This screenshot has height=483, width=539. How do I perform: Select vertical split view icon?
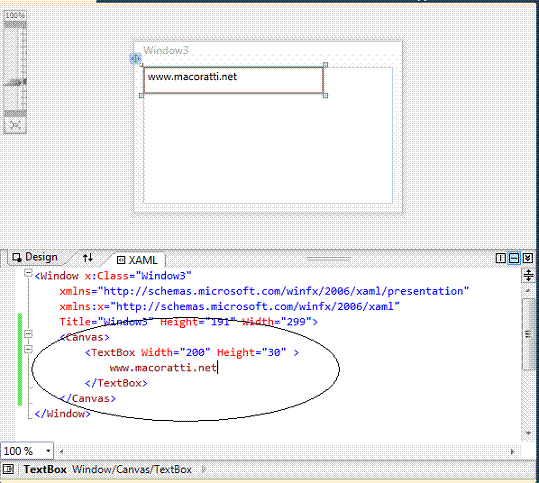[500, 258]
